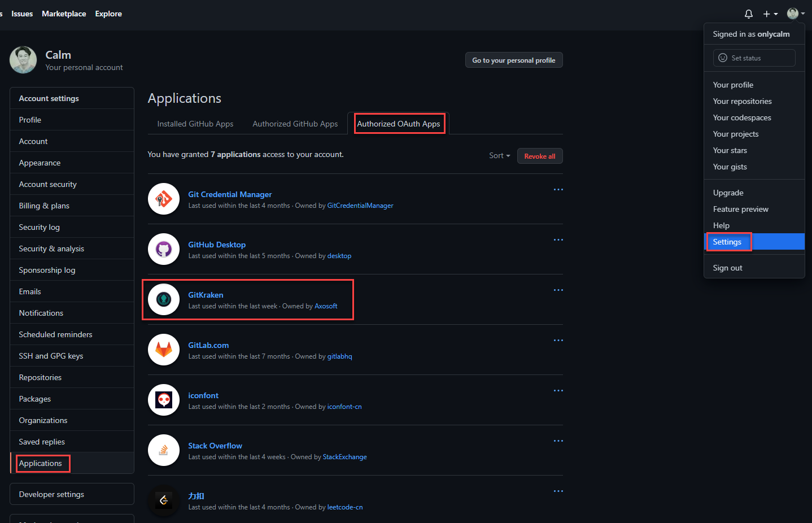This screenshot has height=523, width=812.
Task: Open three-dot menu for GitHub Desktop
Action: (x=558, y=240)
